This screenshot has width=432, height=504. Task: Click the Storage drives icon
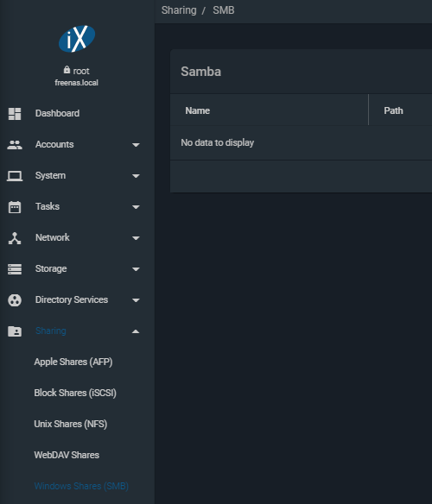pyautogui.click(x=15, y=269)
